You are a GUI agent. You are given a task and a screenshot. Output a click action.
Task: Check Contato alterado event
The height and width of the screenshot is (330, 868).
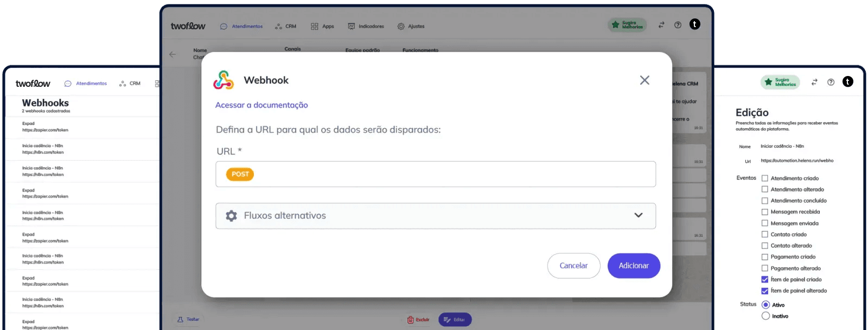tap(765, 246)
